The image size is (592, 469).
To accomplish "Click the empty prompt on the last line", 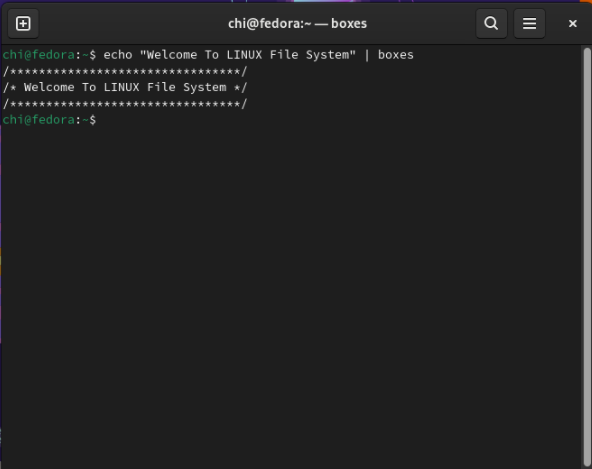I will click(49, 120).
